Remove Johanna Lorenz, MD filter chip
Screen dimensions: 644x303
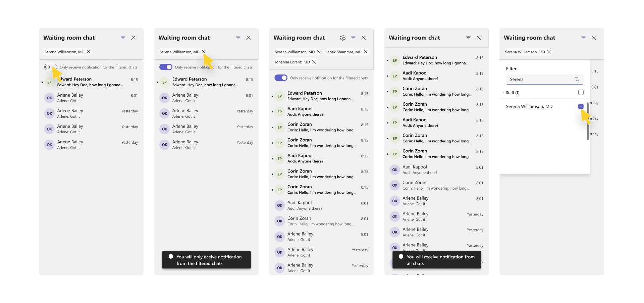tap(314, 62)
